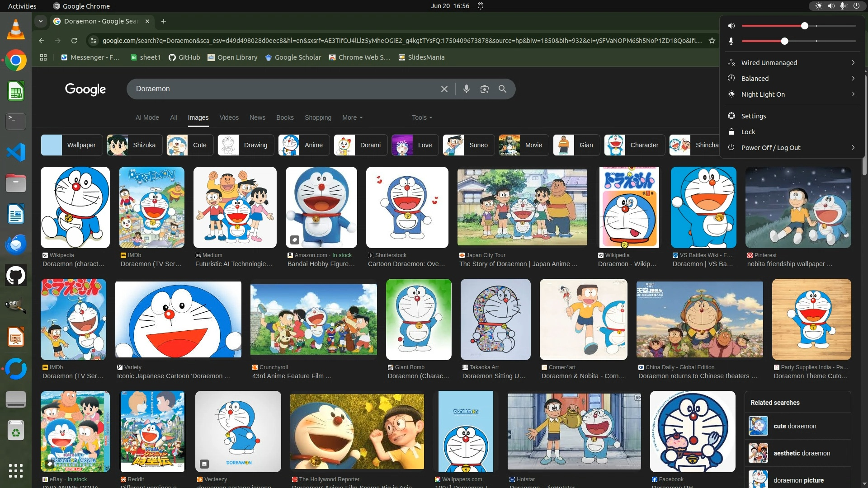Click the voice search microphone icon
The image size is (868, 488).
pos(466,89)
